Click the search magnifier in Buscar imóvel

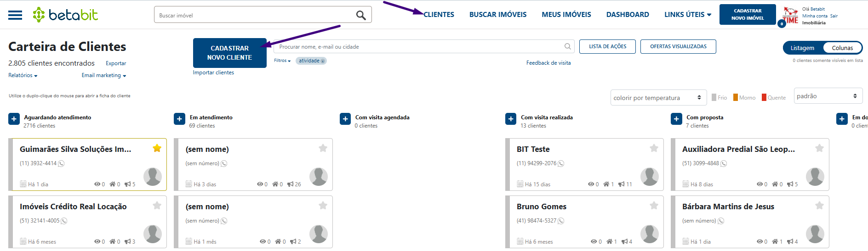tap(361, 15)
